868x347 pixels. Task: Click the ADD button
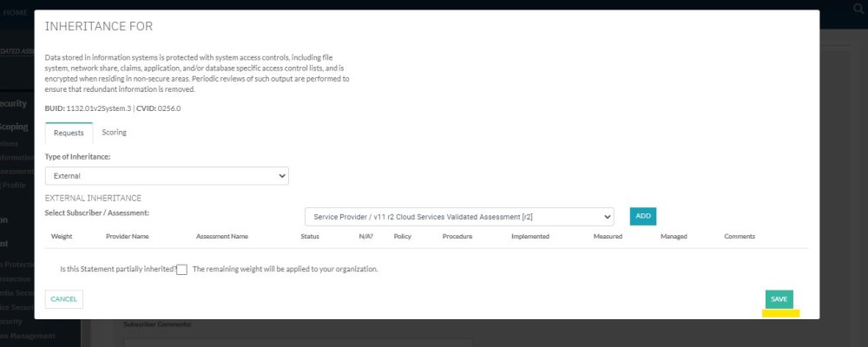[643, 216]
